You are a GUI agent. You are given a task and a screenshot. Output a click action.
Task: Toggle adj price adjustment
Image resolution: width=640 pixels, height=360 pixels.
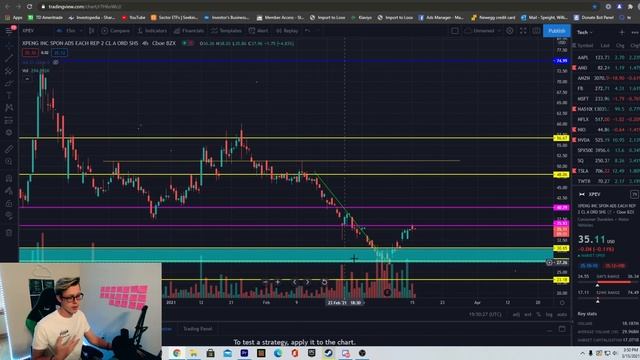point(516,314)
